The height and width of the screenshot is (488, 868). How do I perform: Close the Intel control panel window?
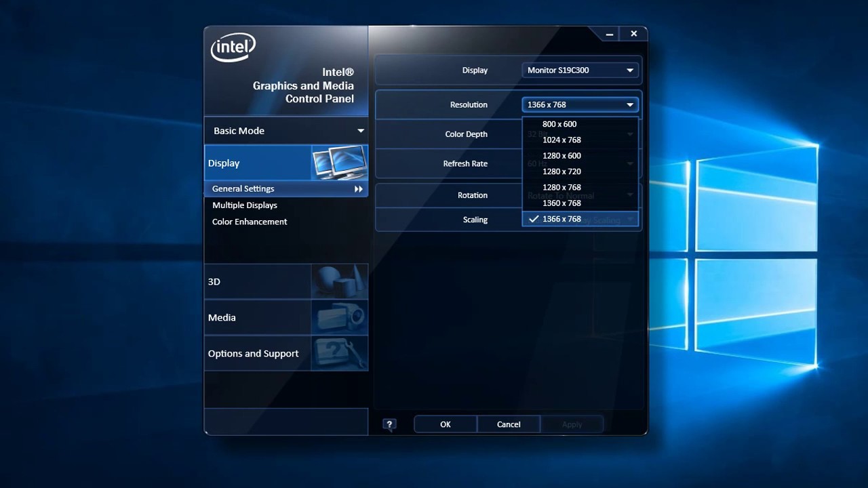click(x=633, y=33)
